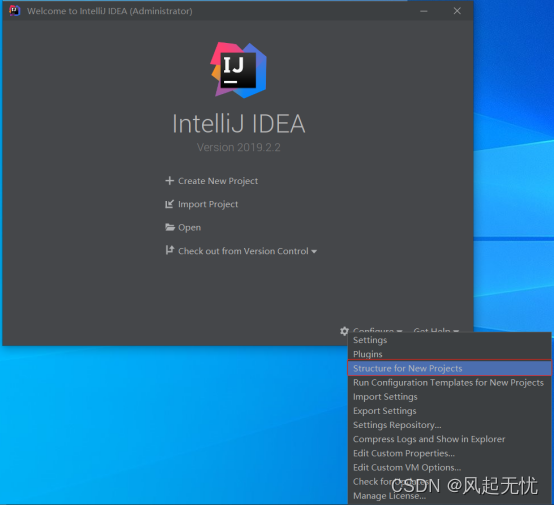Click the checkout icon beside Version Control

[x=170, y=250]
